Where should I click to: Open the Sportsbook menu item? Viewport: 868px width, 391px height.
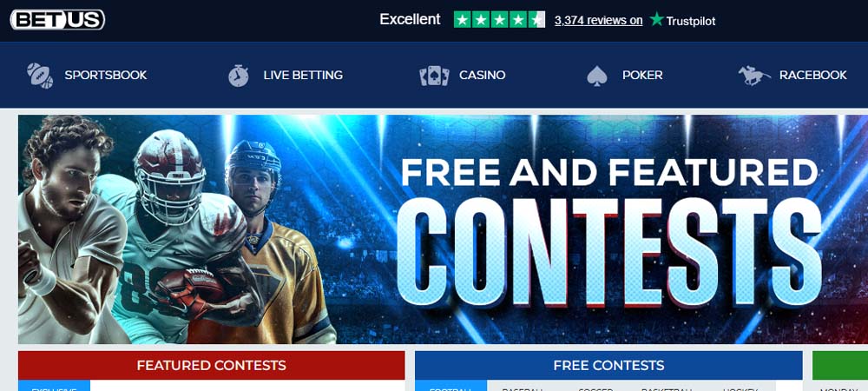[106, 76]
